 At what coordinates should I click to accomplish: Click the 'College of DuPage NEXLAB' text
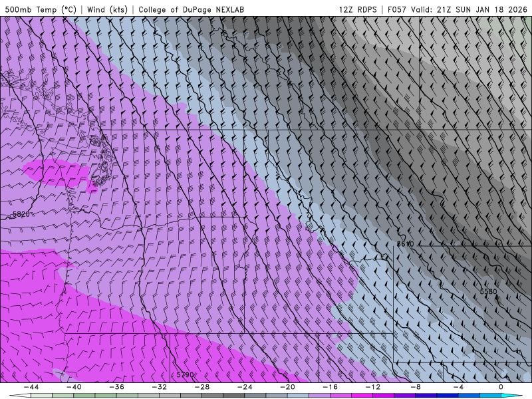pyautogui.click(x=191, y=9)
